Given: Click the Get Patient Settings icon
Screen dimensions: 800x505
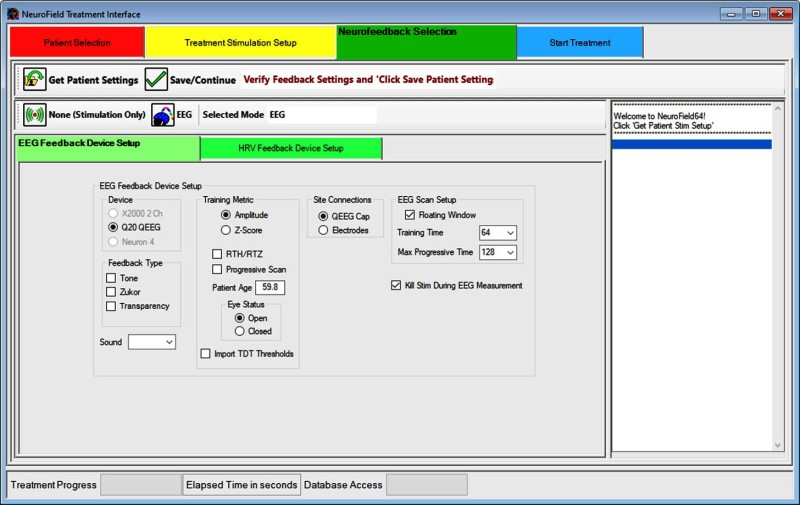Looking at the screenshot, I should (35, 80).
